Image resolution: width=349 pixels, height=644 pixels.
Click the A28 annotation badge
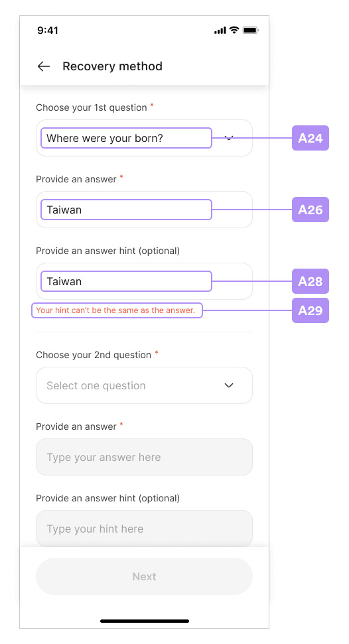click(311, 281)
